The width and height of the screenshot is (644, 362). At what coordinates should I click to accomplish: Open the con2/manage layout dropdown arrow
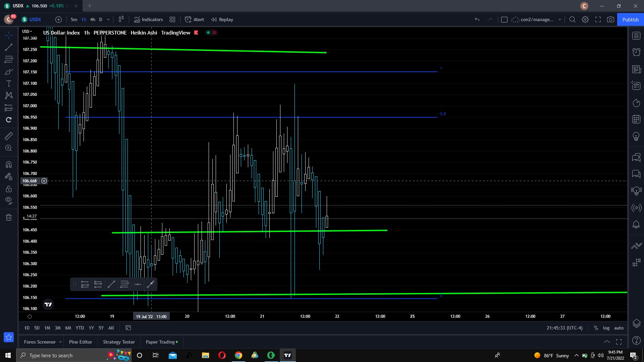(x=559, y=19)
